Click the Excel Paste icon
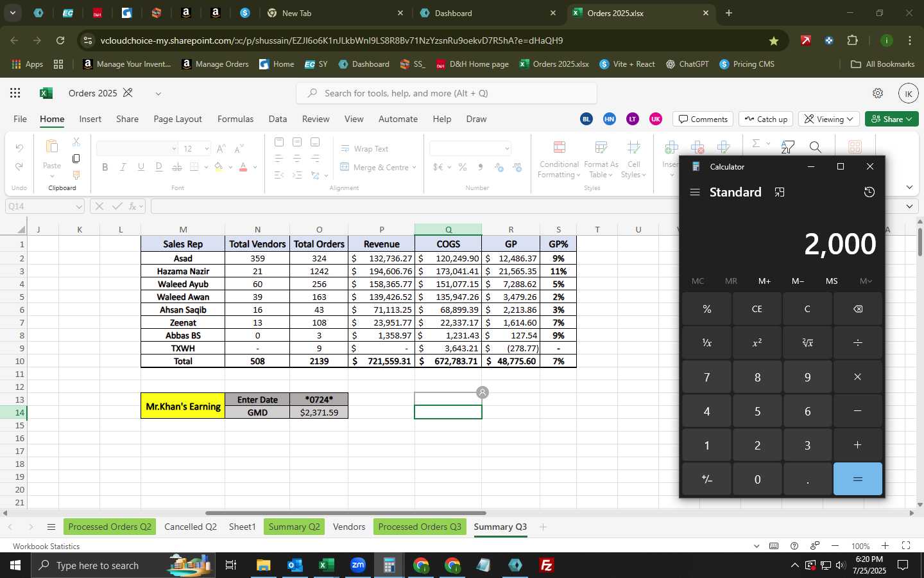Screen dimensions: 924x578 click(52, 147)
